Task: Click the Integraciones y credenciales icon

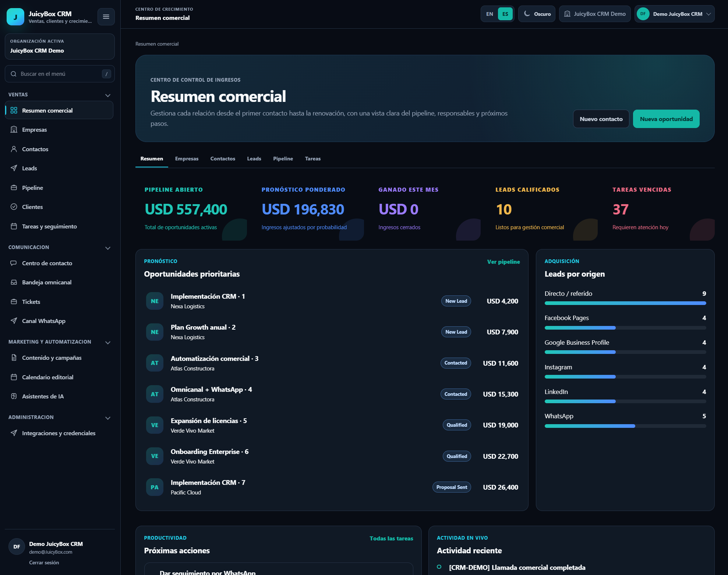Action: point(14,433)
